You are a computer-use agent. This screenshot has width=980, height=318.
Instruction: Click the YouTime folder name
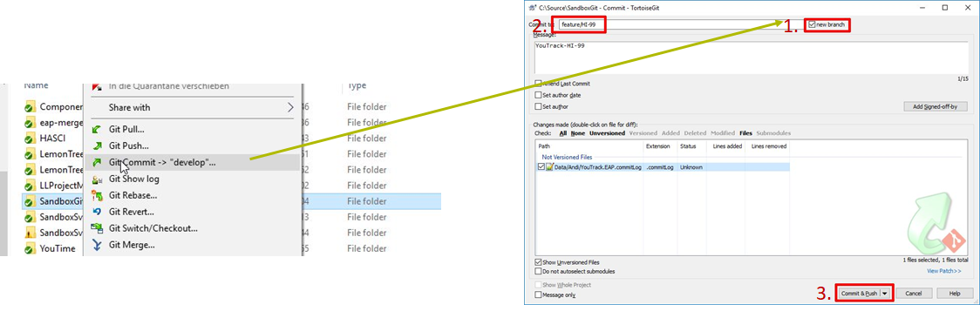click(x=58, y=248)
